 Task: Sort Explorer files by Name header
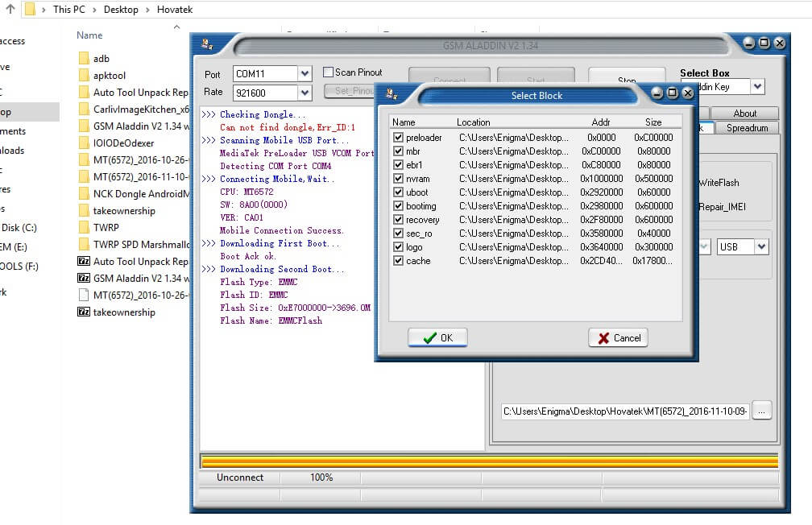(89, 35)
